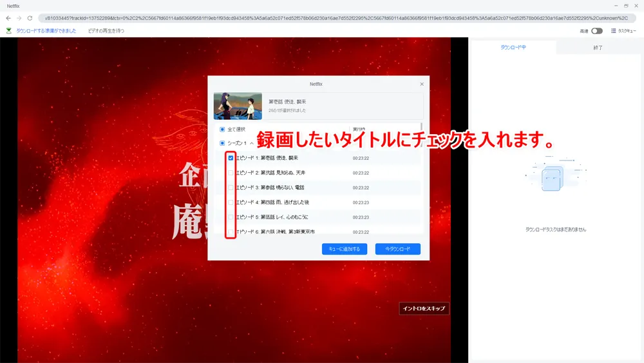The image size is (644, 363).
Task: Click the empty download queue illustration
Action: coord(555,174)
